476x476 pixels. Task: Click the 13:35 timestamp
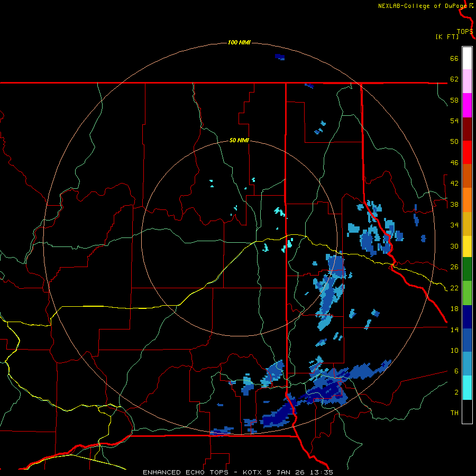point(322,472)
